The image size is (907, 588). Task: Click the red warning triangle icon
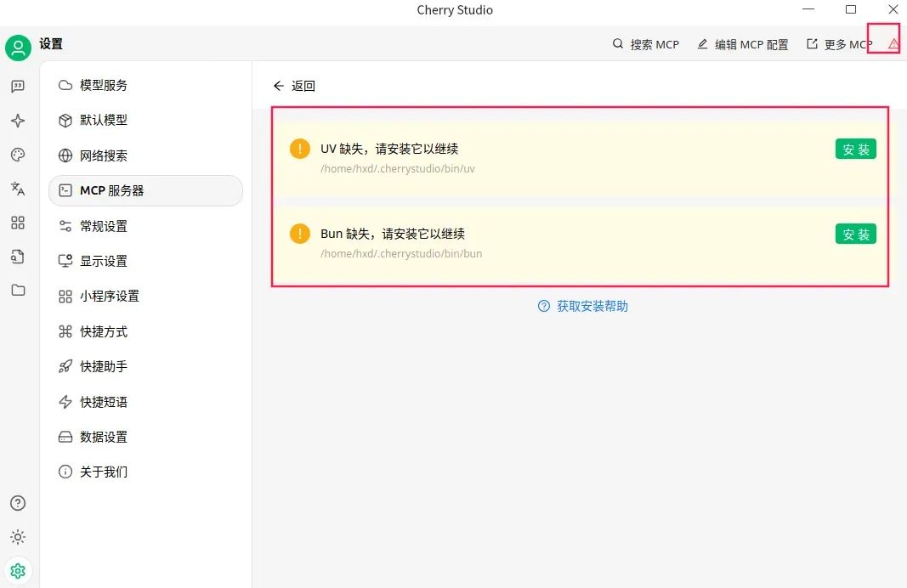[893, 43]
